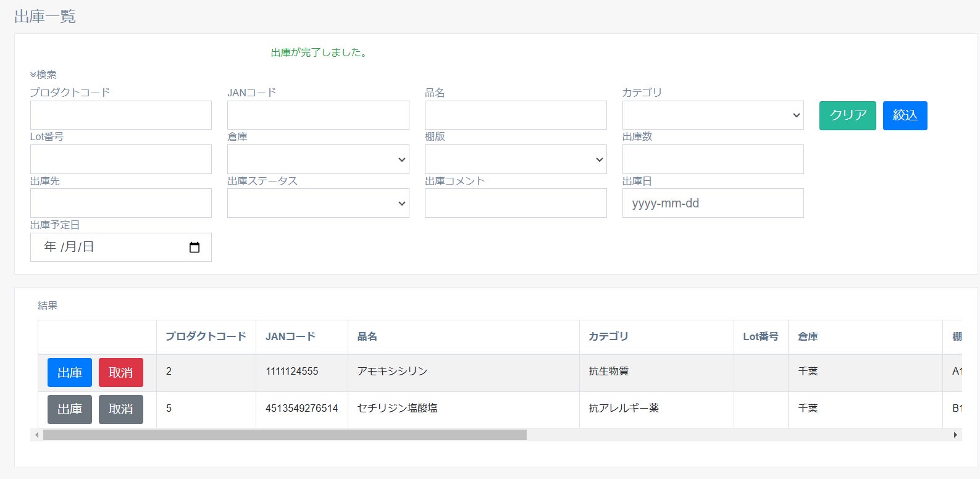The image size is (980, 479).
Task: Click blue 出庫 button for アモキシシリン
Action: click(70, 372)
